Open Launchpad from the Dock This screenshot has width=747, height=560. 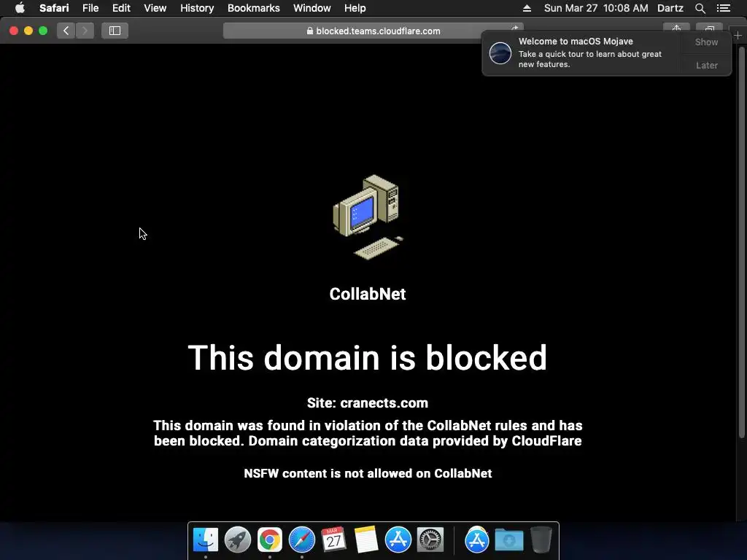click(237, 540)
